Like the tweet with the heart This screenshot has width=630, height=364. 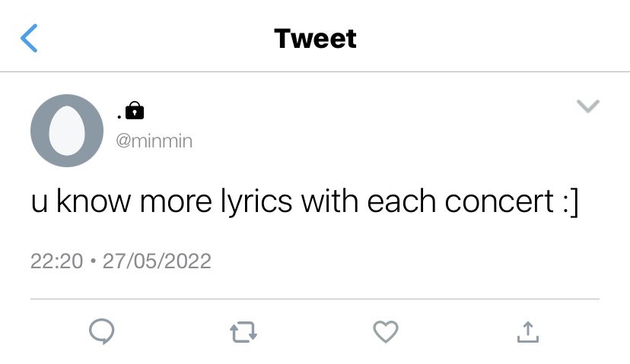(x=386, y=331)
